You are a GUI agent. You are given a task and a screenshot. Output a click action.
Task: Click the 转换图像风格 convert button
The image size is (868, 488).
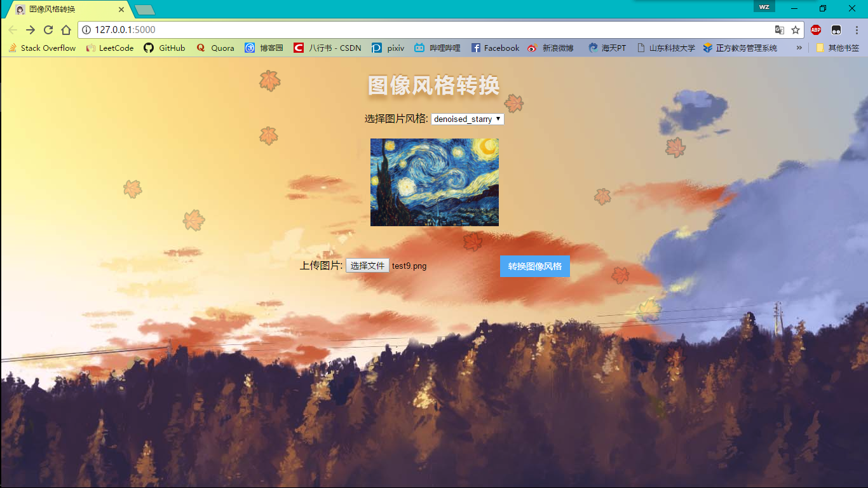click(x=535, y=266)
